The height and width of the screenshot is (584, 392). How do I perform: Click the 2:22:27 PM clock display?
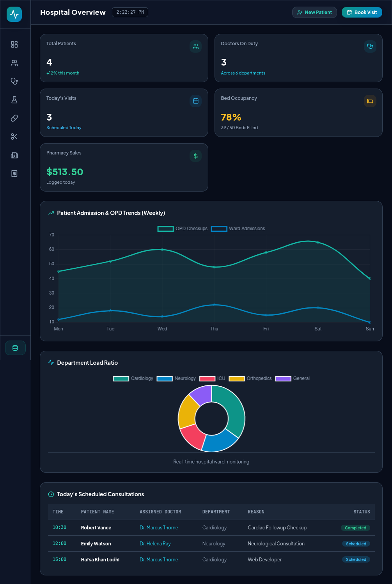coord(130,12)
